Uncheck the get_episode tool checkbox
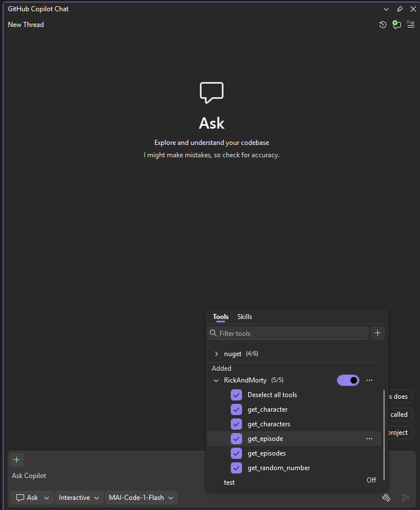Image resolution: width=420 pixels, height=510 pixels. [x=236, y=439]
